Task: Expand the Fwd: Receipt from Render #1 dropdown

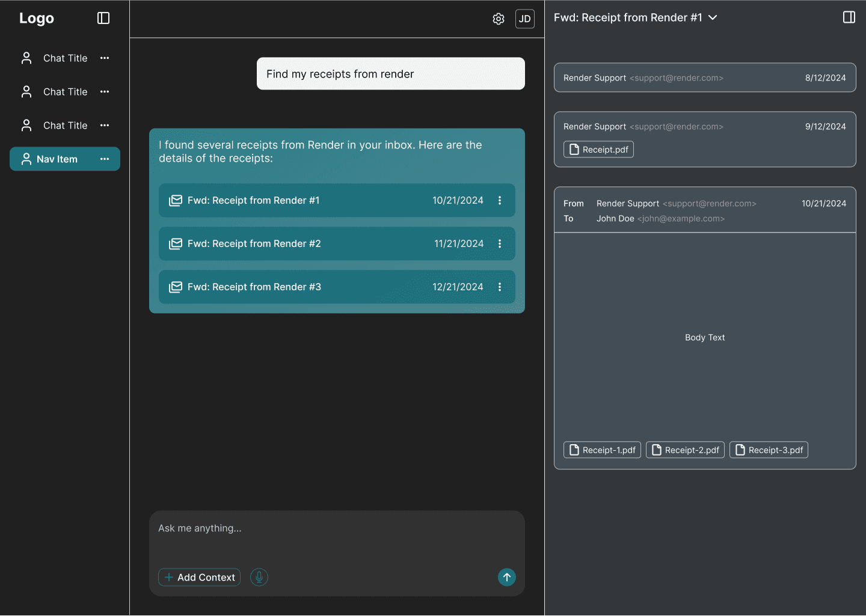Action: tap(713, 18)
